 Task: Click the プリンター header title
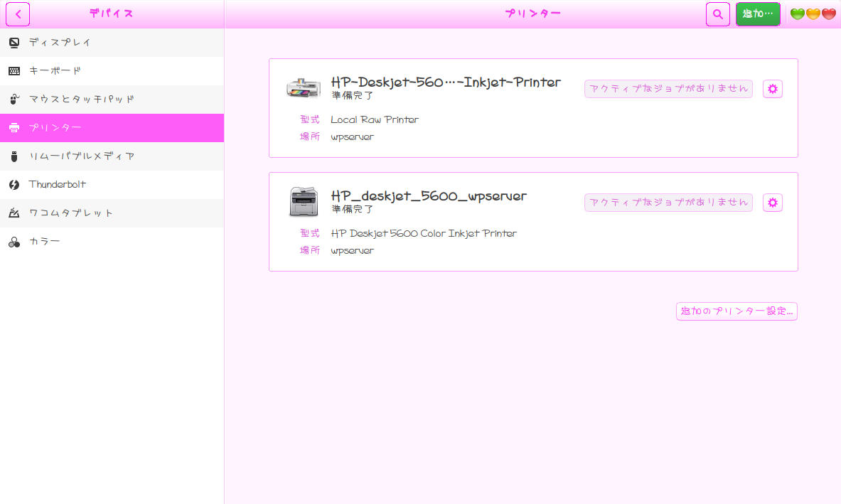pos(532,14)
